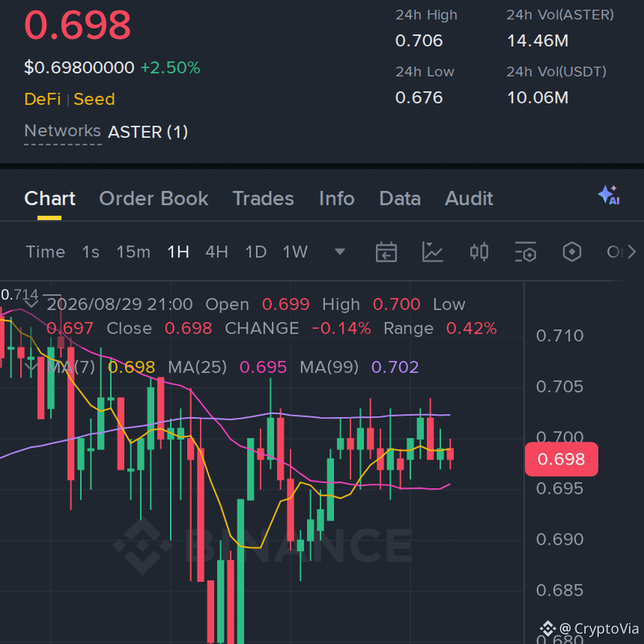Click the MA(99) 0.702 indicator value
The width and height of the screenshot is (644, 644).
click(x=395, y=367)
